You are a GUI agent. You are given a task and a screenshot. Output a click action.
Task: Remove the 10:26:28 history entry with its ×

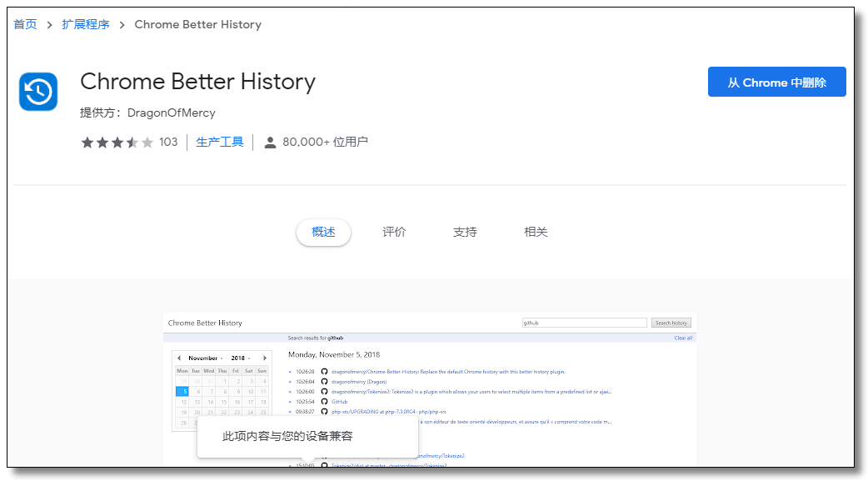[290, 372]
